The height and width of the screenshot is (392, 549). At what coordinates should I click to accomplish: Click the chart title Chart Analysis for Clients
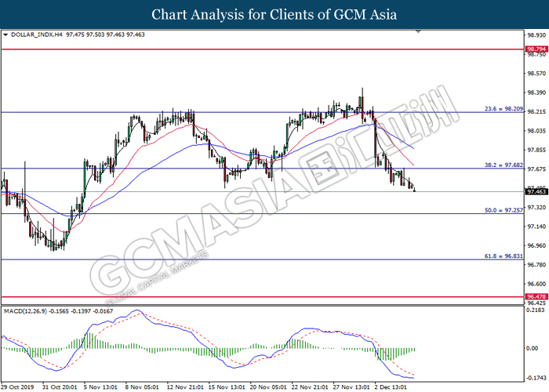(x=274, y=14)
